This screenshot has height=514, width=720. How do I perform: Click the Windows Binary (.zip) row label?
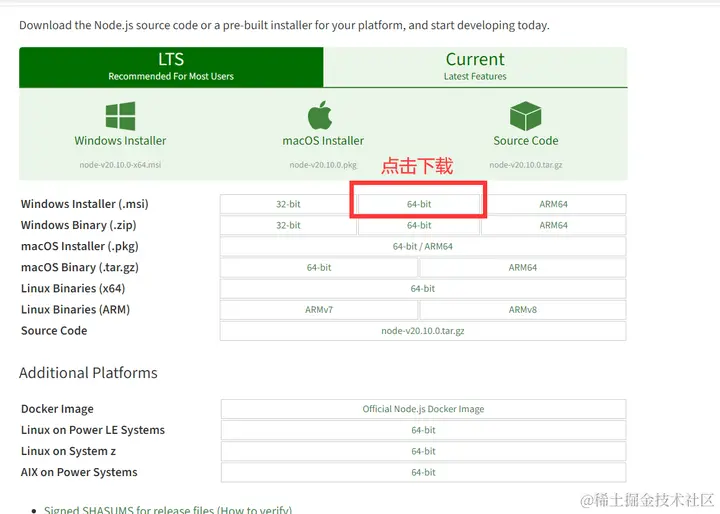(79, 225)
